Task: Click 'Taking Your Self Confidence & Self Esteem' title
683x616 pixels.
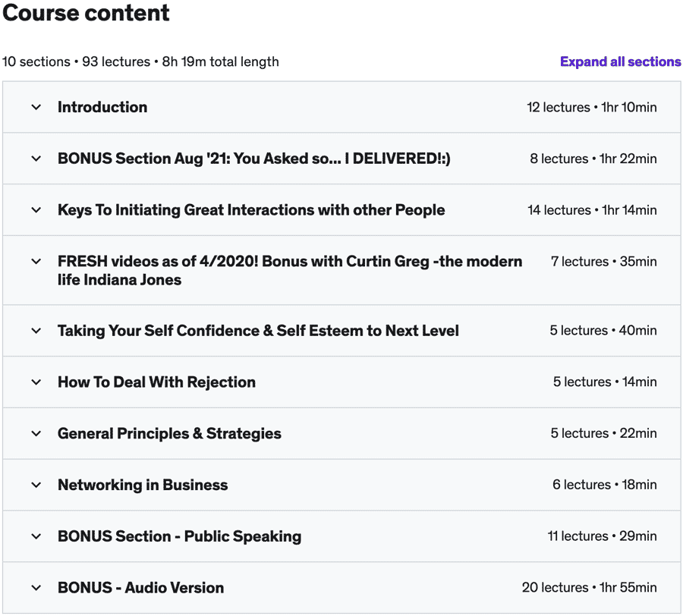Action: coord(258,331)
